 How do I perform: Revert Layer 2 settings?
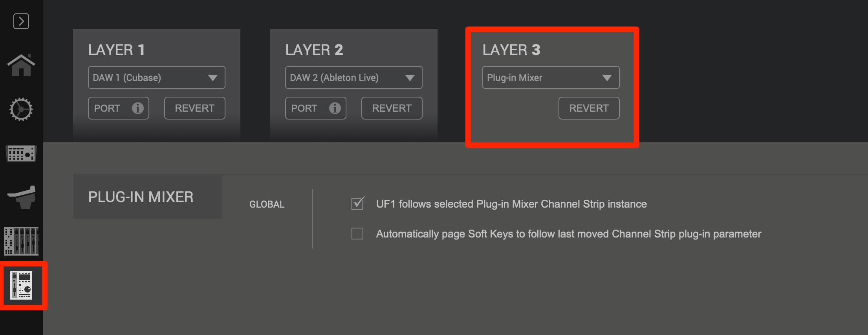(x=392, y=108)
